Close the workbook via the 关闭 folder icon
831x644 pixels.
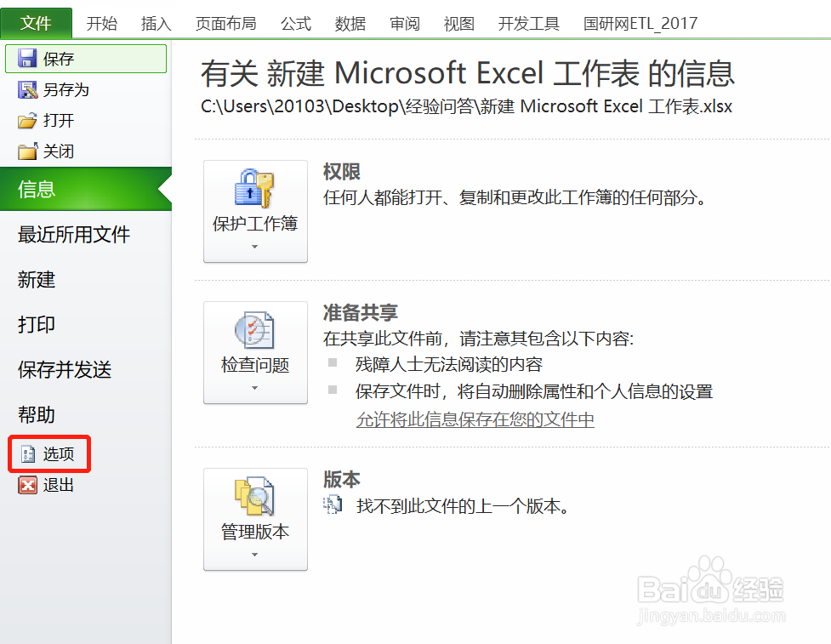(29, 151)
